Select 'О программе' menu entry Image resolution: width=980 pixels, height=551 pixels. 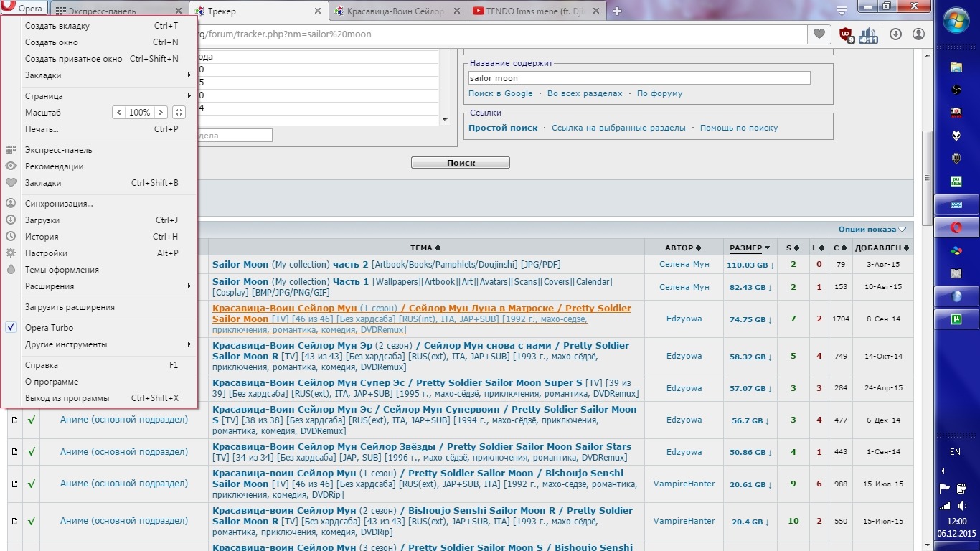99,382
